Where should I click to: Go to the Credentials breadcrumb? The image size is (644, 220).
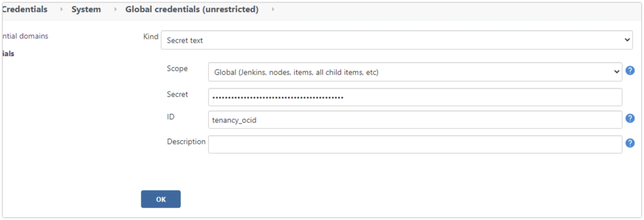pyautogui.click(x=25, y=9)
